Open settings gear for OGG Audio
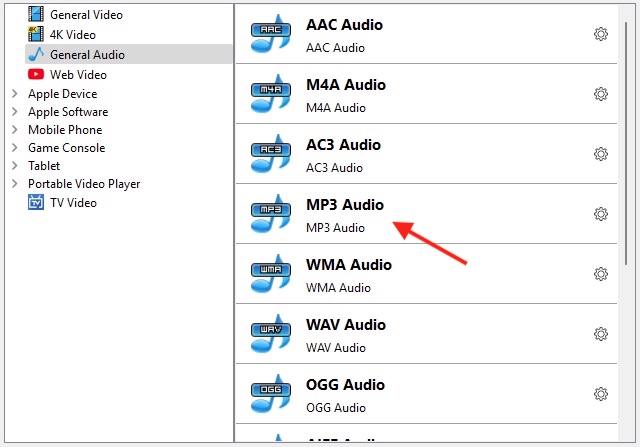 [600, 394]
